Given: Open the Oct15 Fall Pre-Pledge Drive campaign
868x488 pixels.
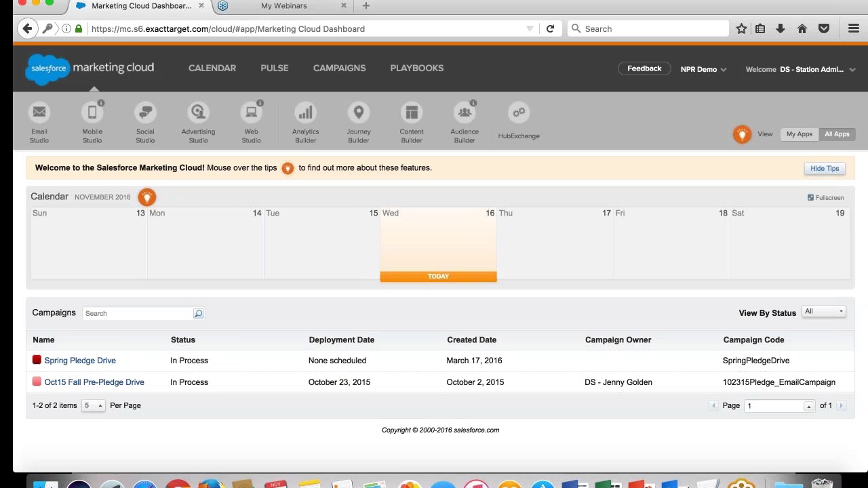Looking at the screenshot, I should coord(94,382).
